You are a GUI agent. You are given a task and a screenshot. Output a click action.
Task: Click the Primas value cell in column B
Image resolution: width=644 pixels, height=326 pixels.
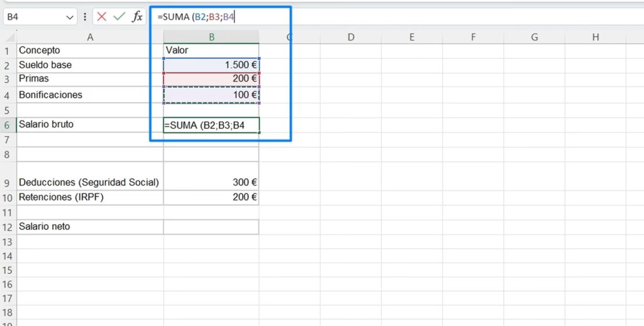pos(211,79)
